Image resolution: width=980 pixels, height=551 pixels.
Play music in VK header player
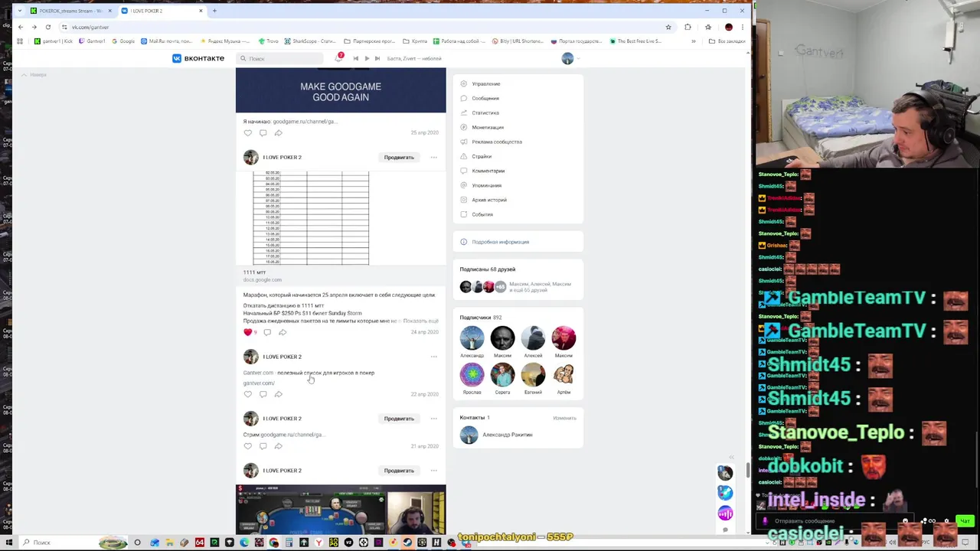tap(367, 58)
